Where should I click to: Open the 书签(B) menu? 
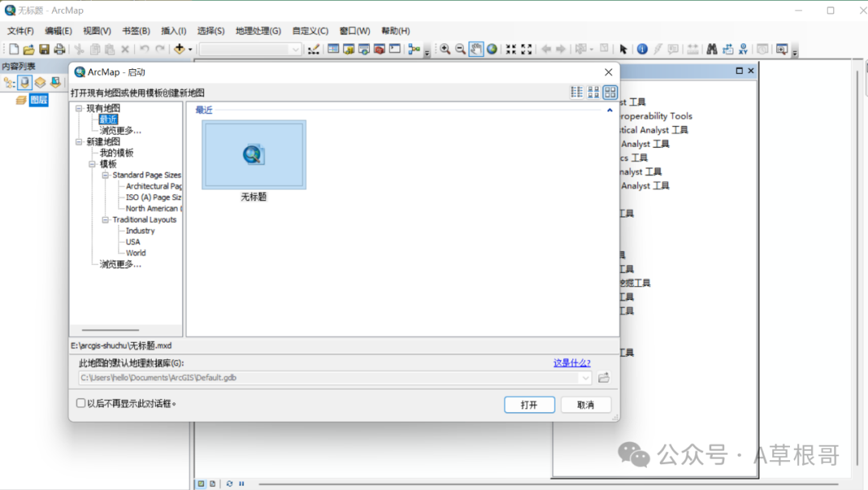tap(136, 31)
